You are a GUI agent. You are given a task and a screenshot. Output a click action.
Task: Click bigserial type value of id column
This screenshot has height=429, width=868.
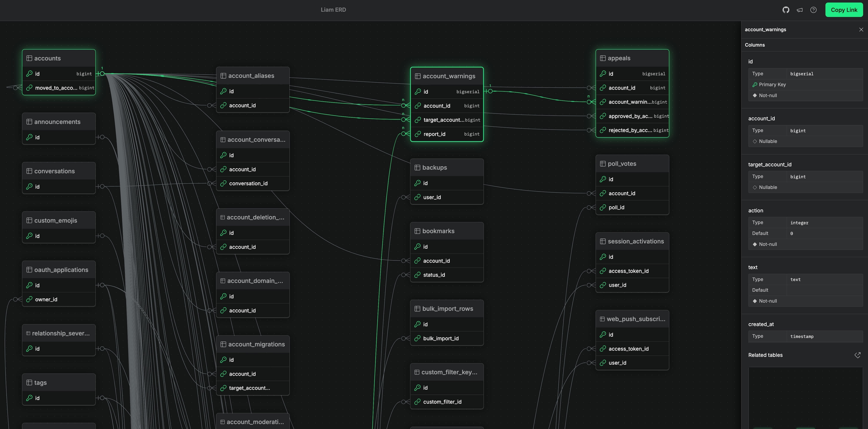click(802, 74)
